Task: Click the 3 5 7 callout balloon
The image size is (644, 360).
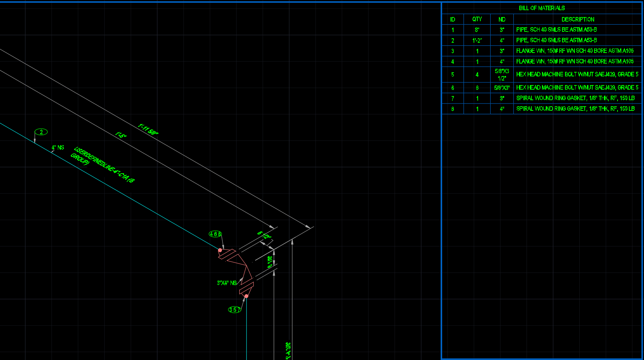Action: 235,310
